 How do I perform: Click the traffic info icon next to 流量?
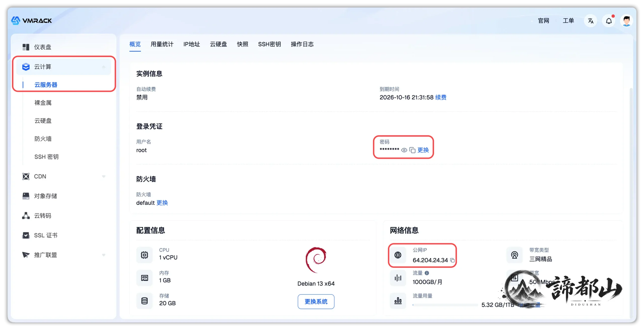point(427,273)
